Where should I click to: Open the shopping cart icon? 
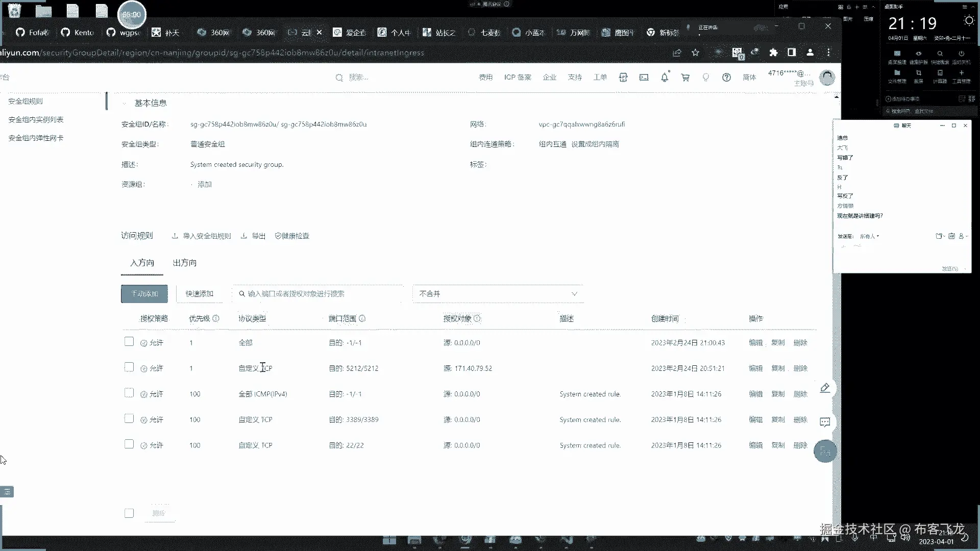click(x=685, y=78)
